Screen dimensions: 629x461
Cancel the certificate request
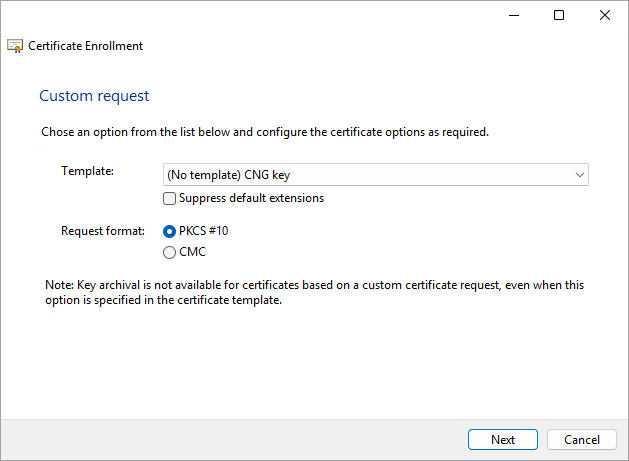click(582, 440)
